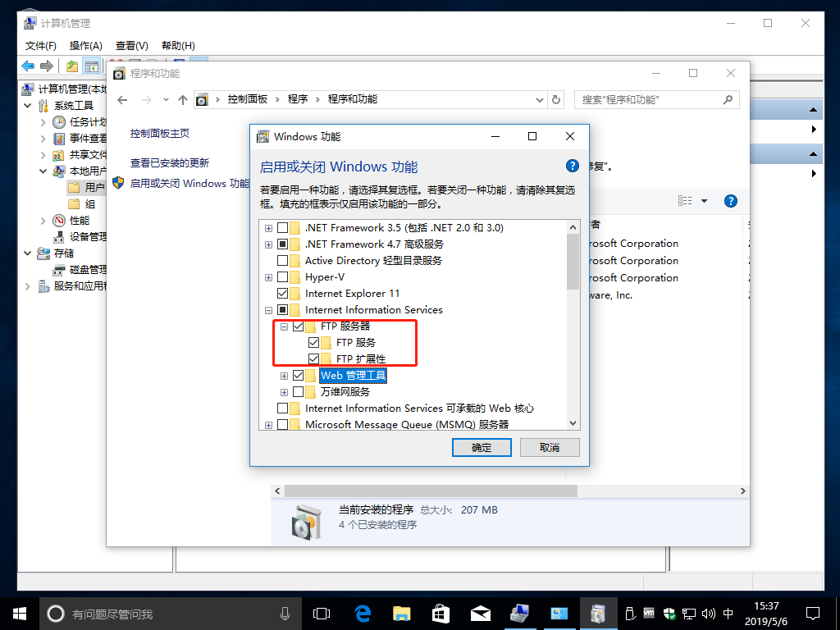The width and height of the screenshot is (840, 630).
Task: Click 确定 in Windows Features dialog
Action: (x=482, y=447)
